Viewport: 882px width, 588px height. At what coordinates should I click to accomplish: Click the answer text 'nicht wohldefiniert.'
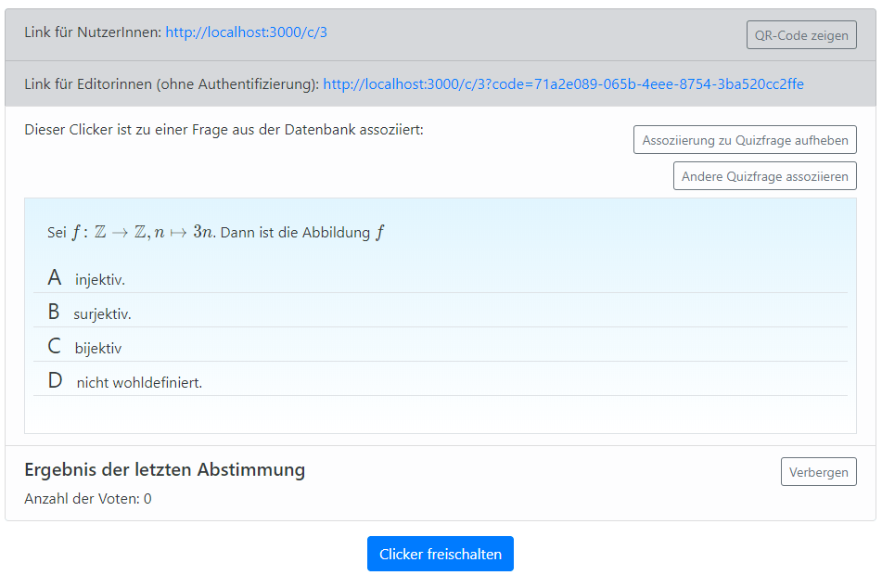click(x=139, y=383)
